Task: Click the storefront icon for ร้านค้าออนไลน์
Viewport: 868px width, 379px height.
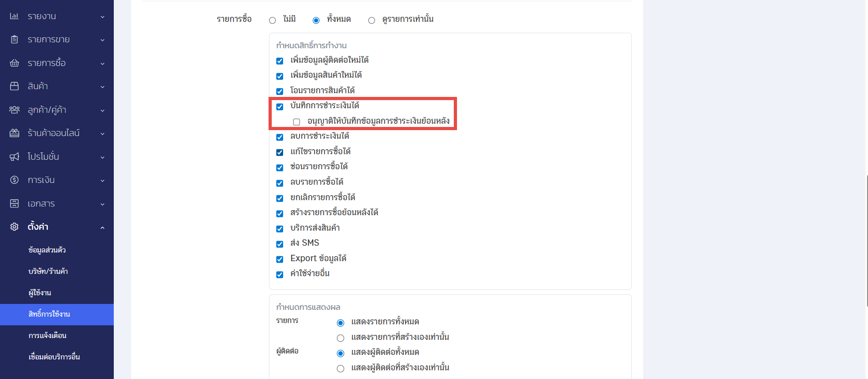Action: (15, 133)
